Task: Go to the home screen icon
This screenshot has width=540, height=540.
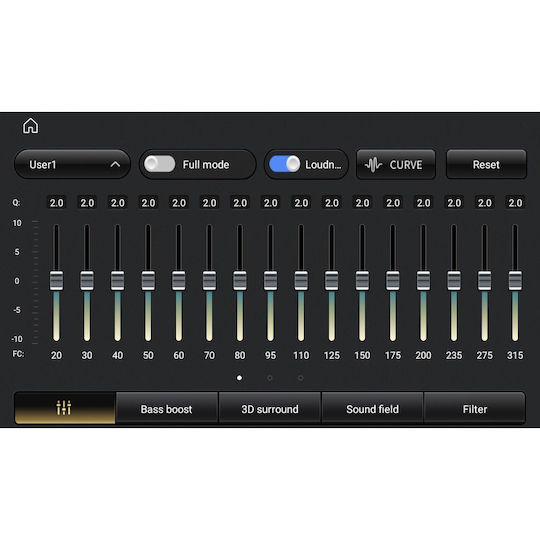Action: coord(31,126)
